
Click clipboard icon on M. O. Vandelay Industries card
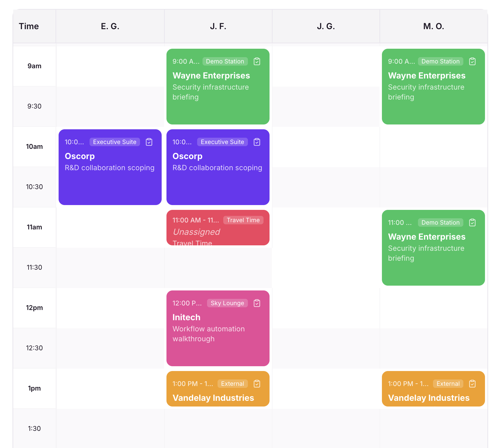tap(472, 384)
